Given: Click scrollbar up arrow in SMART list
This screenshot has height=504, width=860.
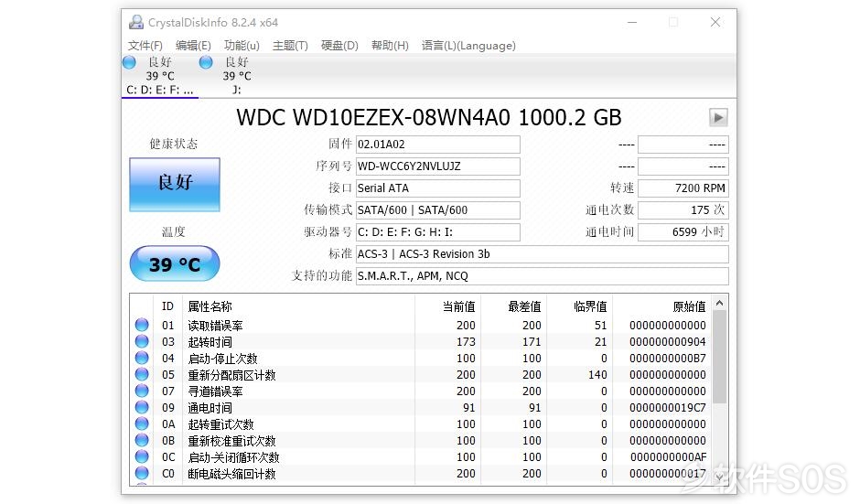Looking at the screenshot, I should (720, 304).
